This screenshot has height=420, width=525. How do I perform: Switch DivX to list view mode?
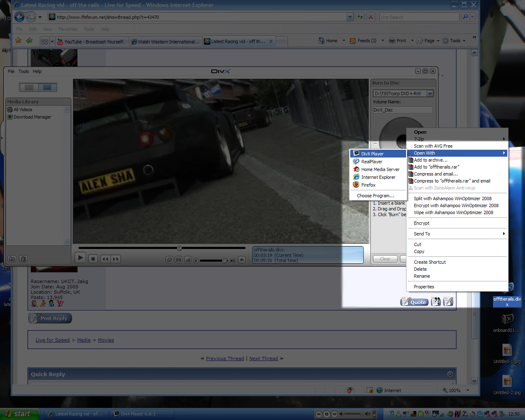(x=29, y=87)
